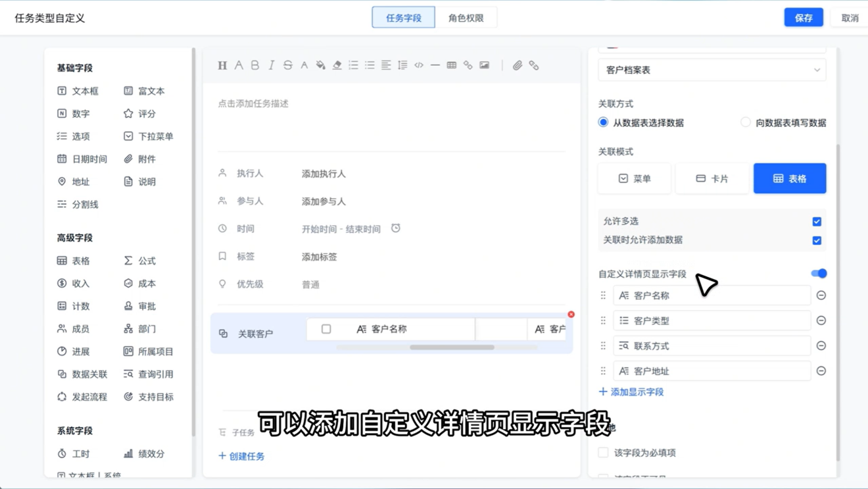Click the text alignment toolbar icon

click(x=386, y=65)
